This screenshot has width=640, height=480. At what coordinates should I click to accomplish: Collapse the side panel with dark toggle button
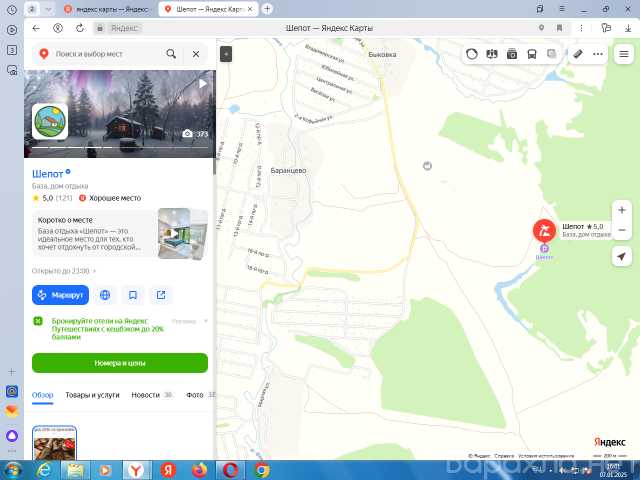pyautogui.click(x=226, y=54)
